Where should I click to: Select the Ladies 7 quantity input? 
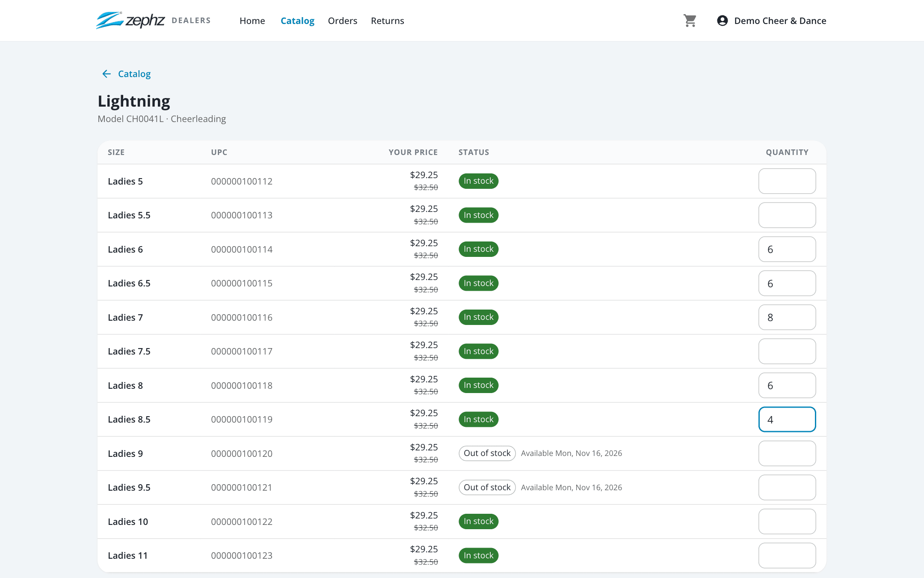coord(787,317)
